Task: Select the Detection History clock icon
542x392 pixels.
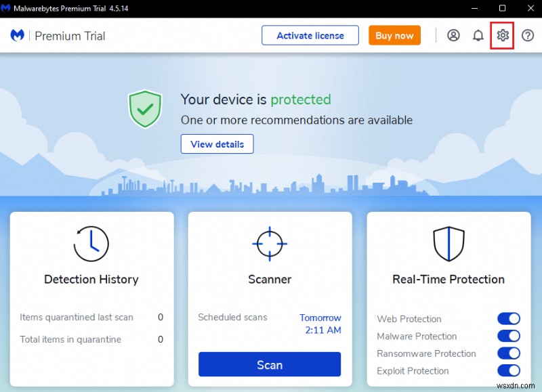Action: pos(91,244)
